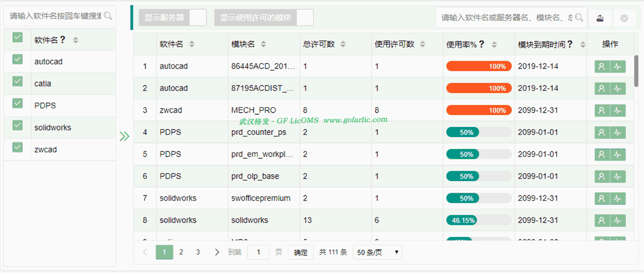Click the 共 111 条 total count text
The image size is (644, 273).
(333, 252)
